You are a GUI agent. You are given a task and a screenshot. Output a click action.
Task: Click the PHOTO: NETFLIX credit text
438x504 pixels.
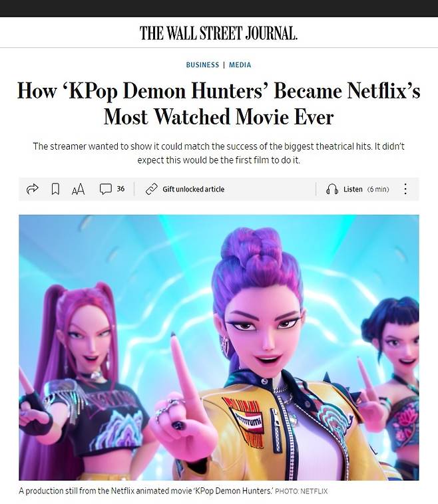click(302, 491)
